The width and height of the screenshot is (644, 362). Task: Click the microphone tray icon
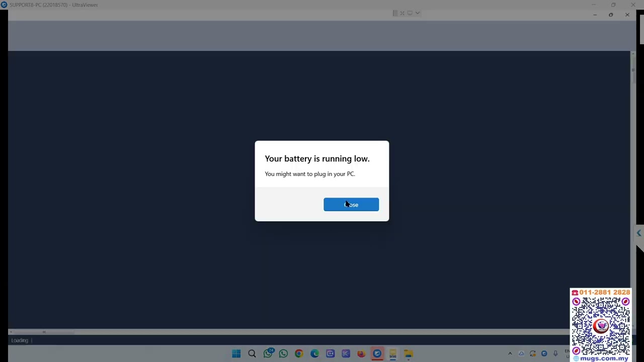(x=555, y=353)
